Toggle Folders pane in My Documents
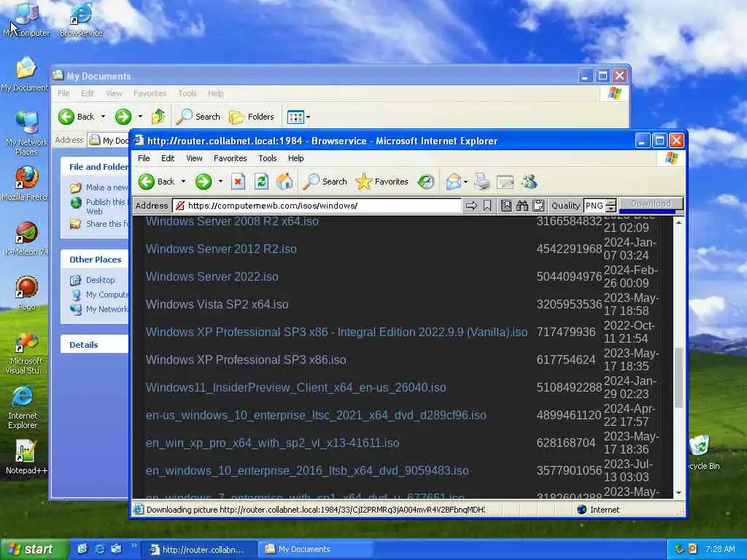The height and width of the screenshot is (560, 747). 252,117
